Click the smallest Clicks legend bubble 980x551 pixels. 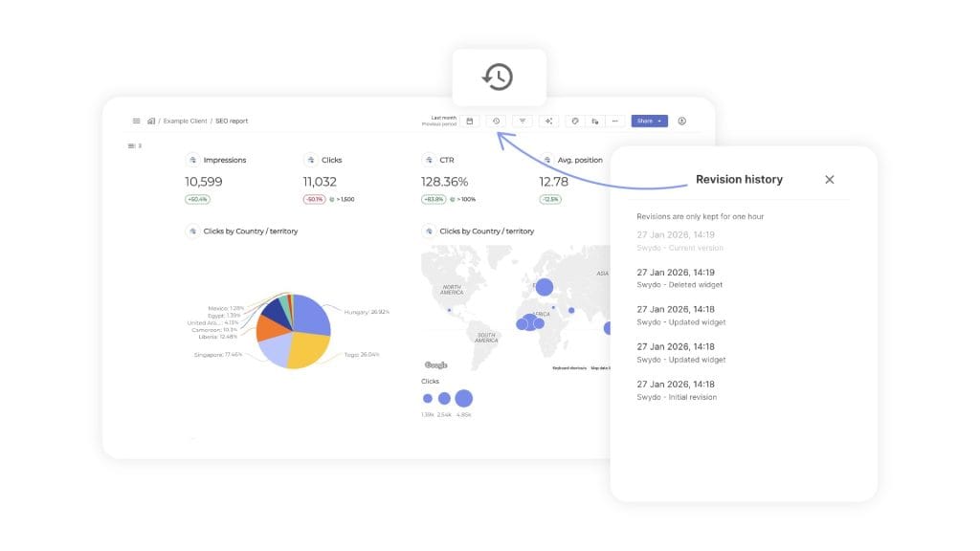(x=428, y=398)
